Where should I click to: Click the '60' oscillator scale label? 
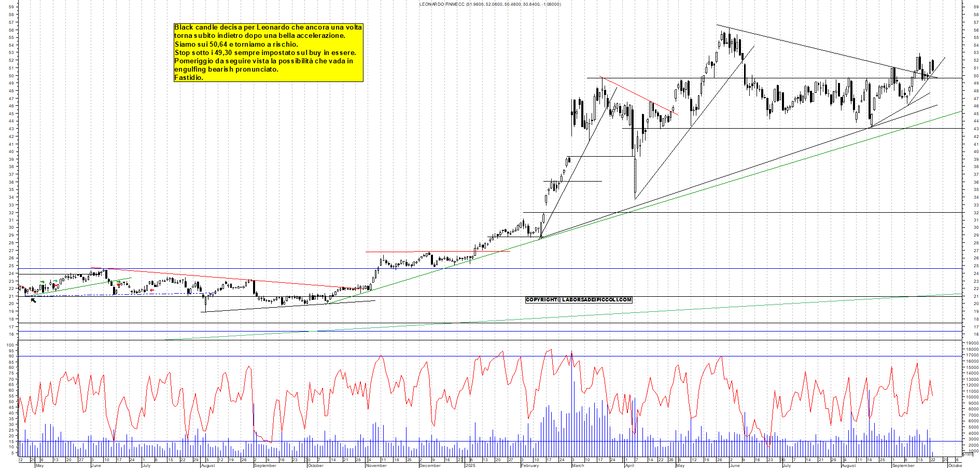12,391
